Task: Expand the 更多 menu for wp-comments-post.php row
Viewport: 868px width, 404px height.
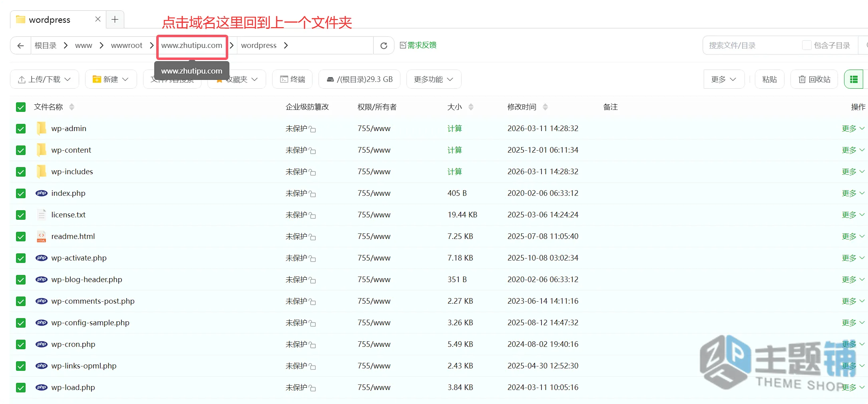Action: [853, 301]
